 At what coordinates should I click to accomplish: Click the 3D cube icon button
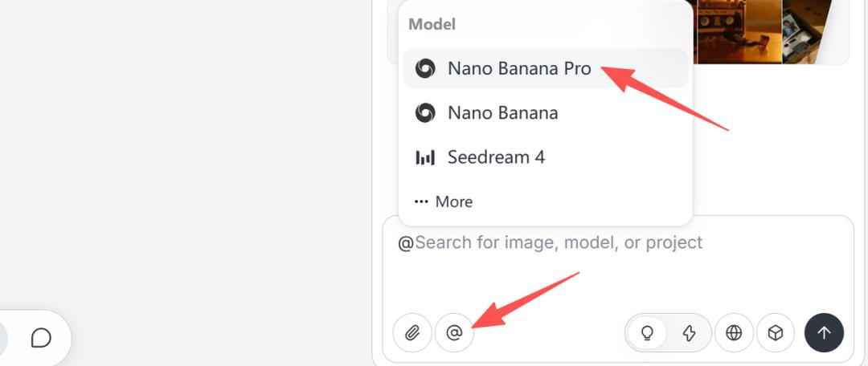776,332
